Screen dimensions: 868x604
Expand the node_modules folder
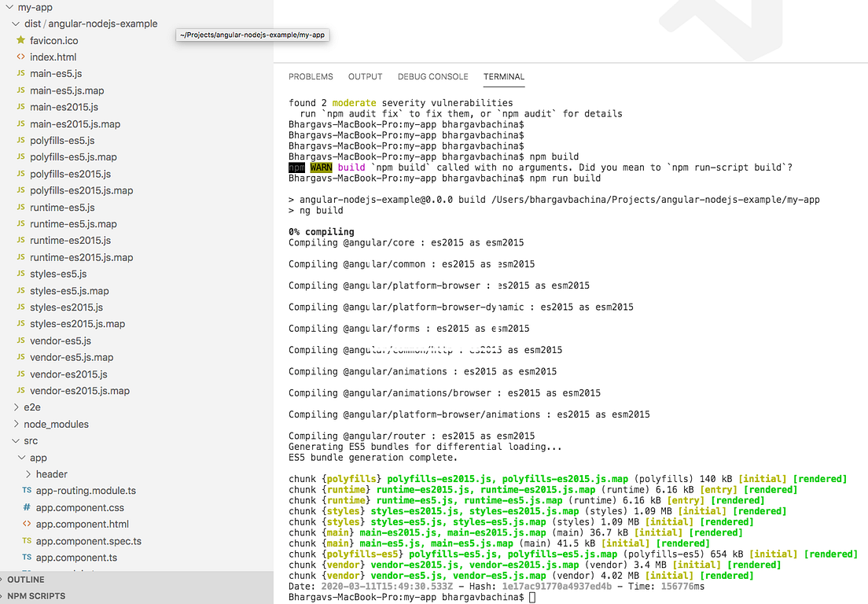[15, 424]
